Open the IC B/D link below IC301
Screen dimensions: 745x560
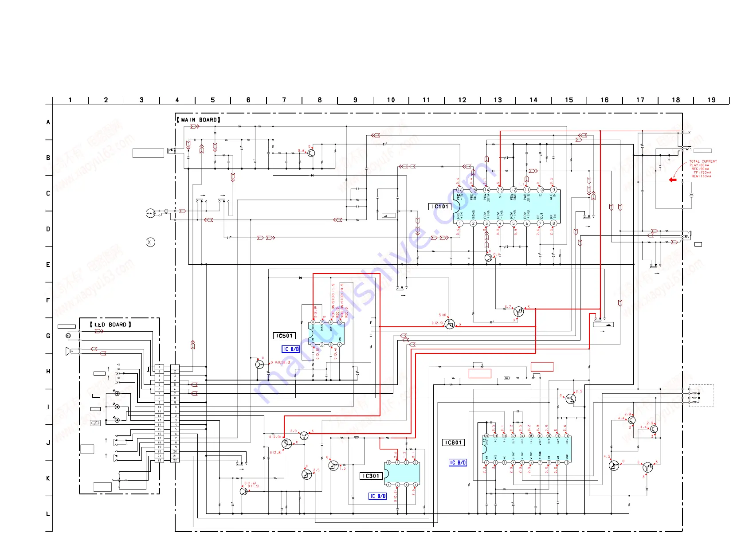(x=378, y=496)
